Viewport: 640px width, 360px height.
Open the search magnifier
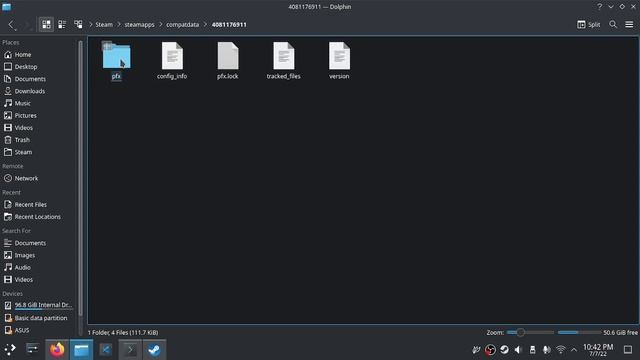[613, 24]
